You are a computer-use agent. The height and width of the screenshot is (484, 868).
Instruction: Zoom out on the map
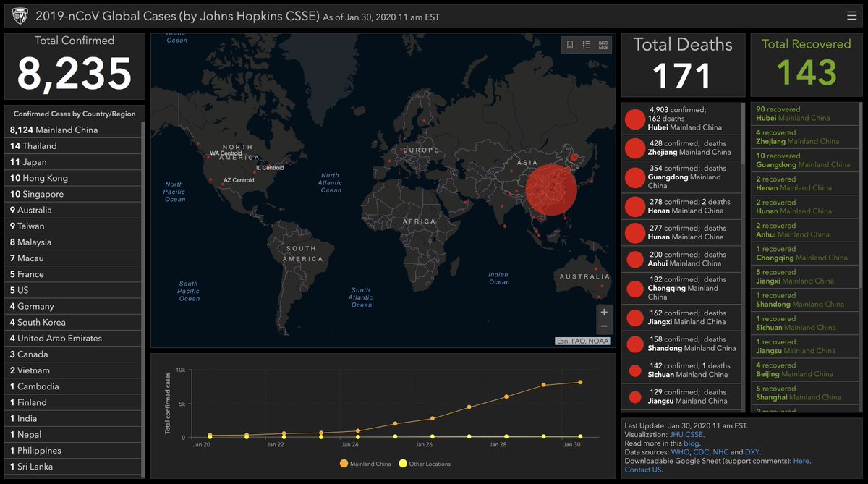click(604, 327)
